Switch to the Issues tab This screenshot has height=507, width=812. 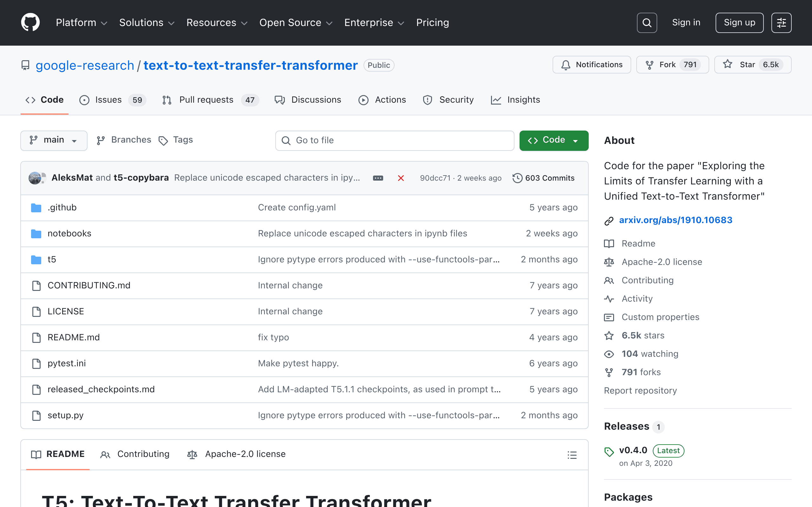pyautogui.click(x=113, y=100)
